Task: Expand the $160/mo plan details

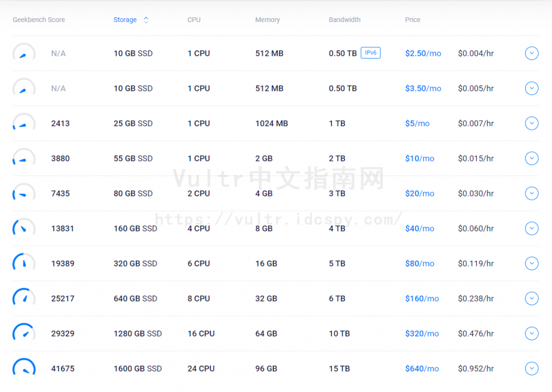Action: 532,298
